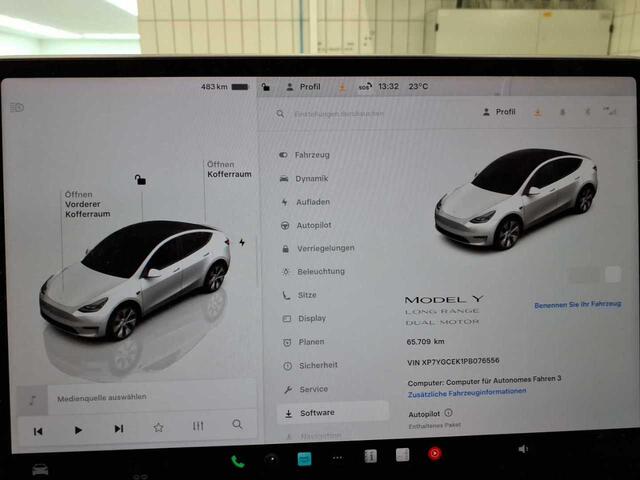Image resolution: width=640 pixels, height=480 pixels.
Task: Launch the red YouTube Music app
Action: point(435,453)
